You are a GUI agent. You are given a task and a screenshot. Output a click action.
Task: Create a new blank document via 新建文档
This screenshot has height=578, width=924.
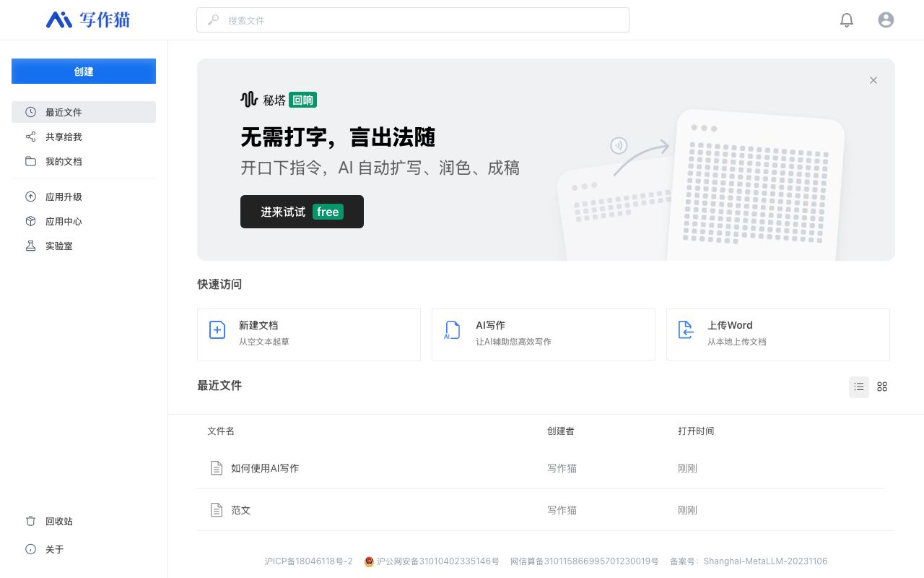tap(308, 334)
